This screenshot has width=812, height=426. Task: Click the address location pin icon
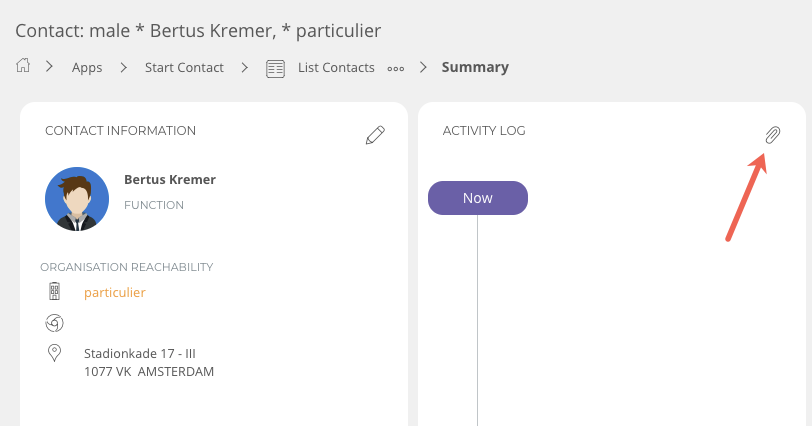click(55, 352)
